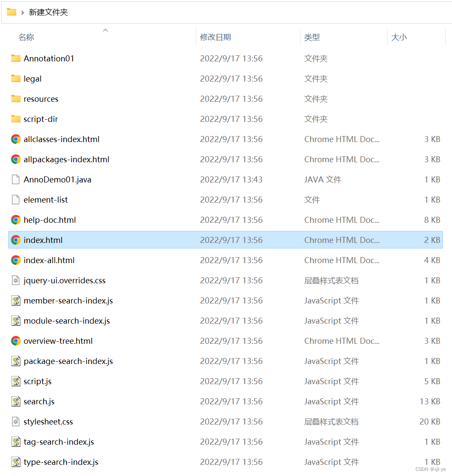Click the folder icon in address bar
This screenshot has height=476, width=452.
click(x=12, y=12)
